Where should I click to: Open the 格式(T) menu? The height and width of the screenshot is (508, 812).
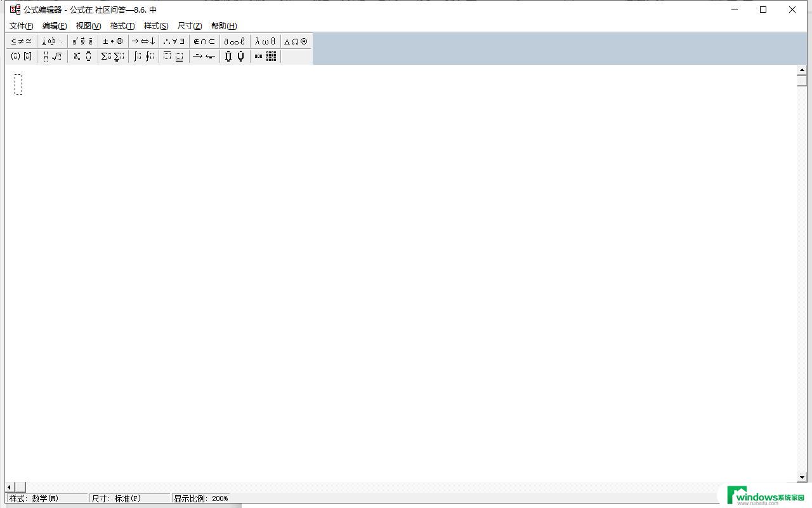point(122,26)
